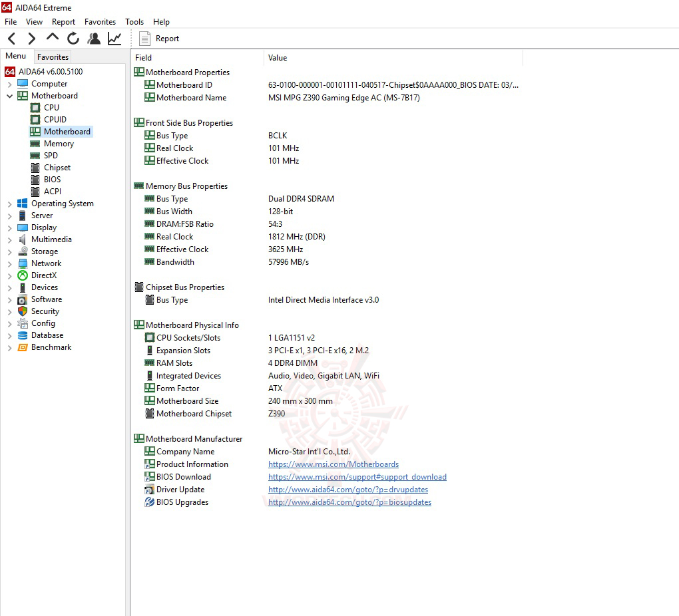Open the msi.com/Motherboards product link

[x=334, y=464]
